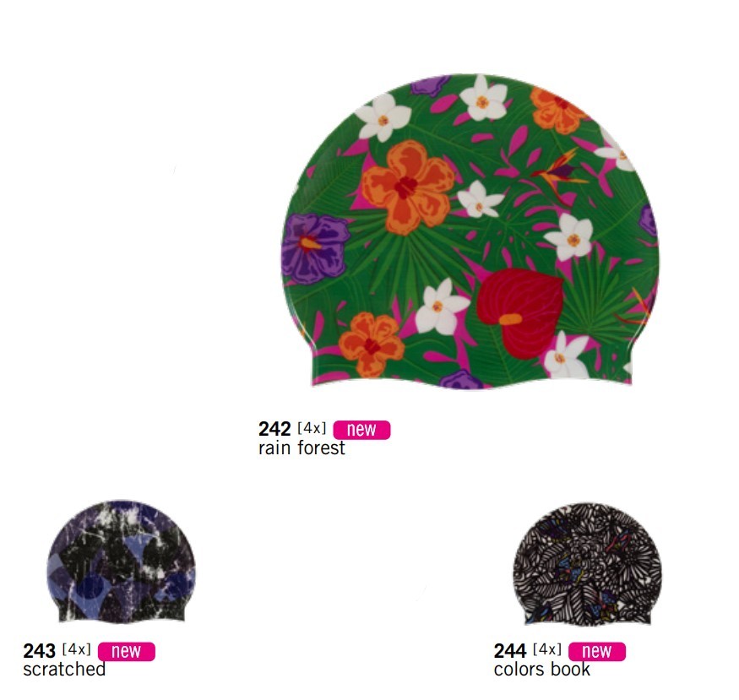Click the rain forest product name

302,448
